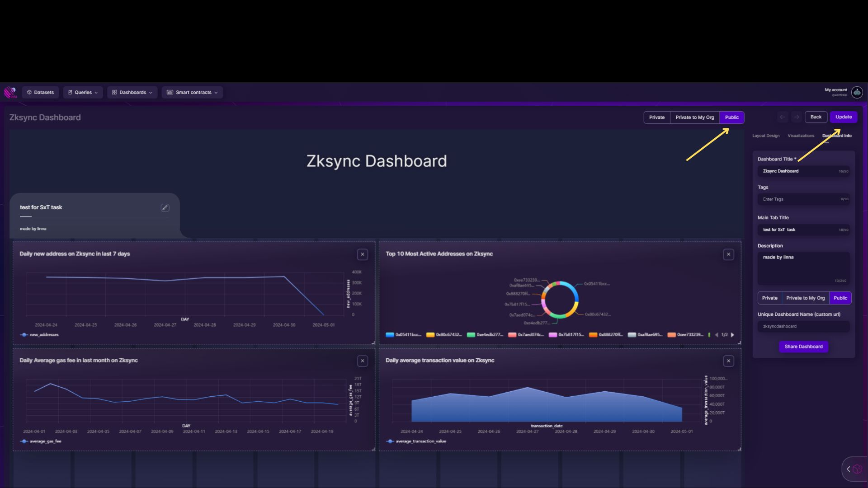Screen dimensions: 868x488
Task: Toggle new_addresses legend item
Action: tap(40, 335)
